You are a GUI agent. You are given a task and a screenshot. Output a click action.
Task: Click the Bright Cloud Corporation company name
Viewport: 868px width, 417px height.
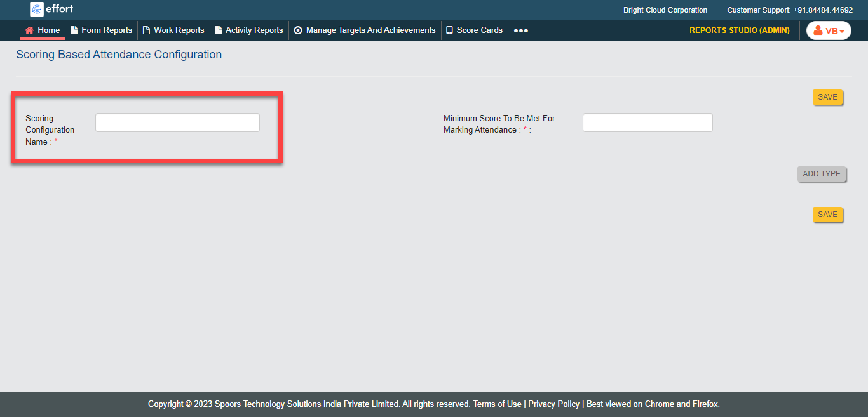click(665, 10)
